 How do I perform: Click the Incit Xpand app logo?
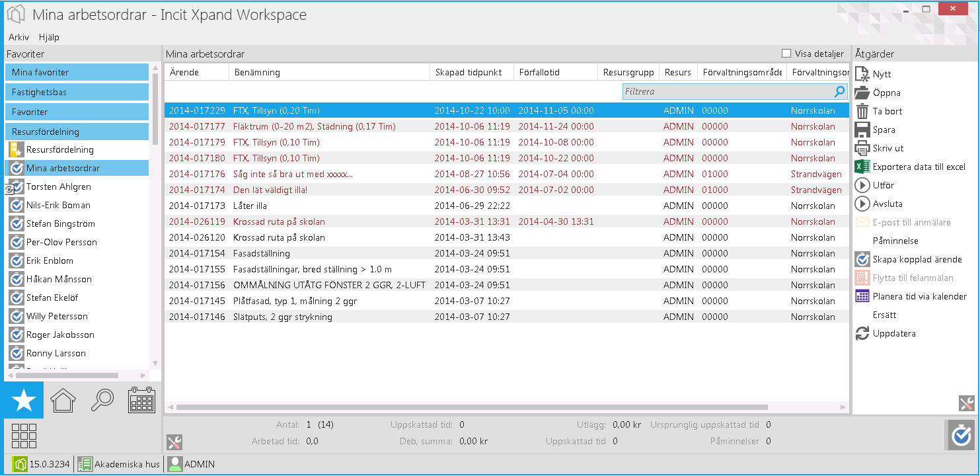tap(16, 15)
